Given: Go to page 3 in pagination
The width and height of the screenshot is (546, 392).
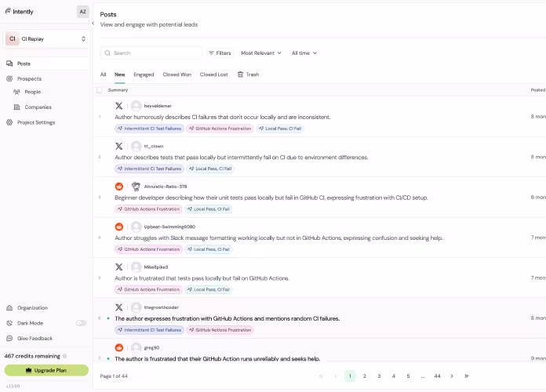Looking at the screenshot, I should pyautogui.click(x=379, y=376).
